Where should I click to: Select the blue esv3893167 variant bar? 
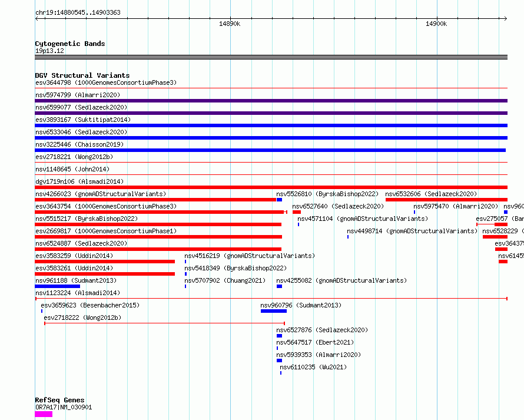pyautogui.click(x=271, y=125)
